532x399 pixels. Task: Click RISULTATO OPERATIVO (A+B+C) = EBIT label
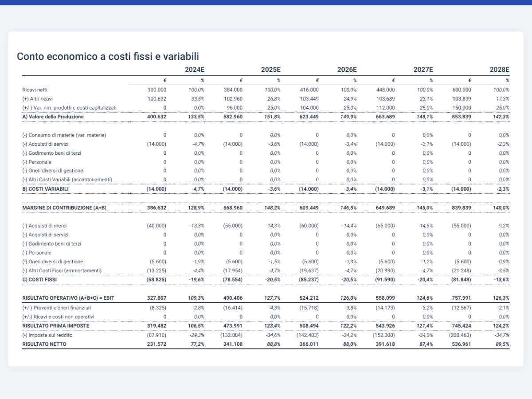coord(68,298)
